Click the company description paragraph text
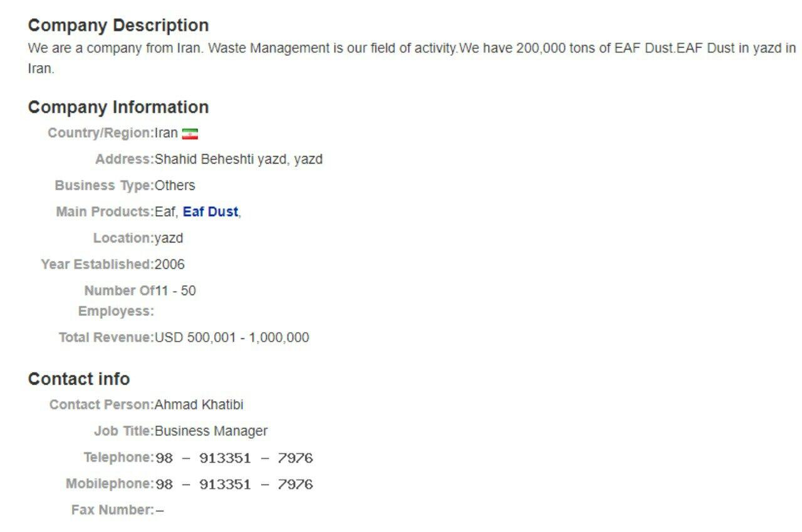 (412, 58)
